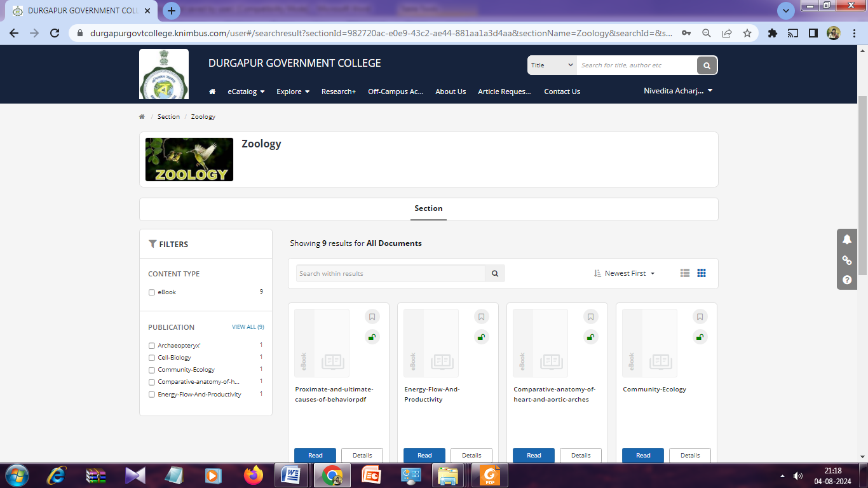Tick the Cell-Biology publication checkbox
The image size is (868, 488).
point(152,358)
